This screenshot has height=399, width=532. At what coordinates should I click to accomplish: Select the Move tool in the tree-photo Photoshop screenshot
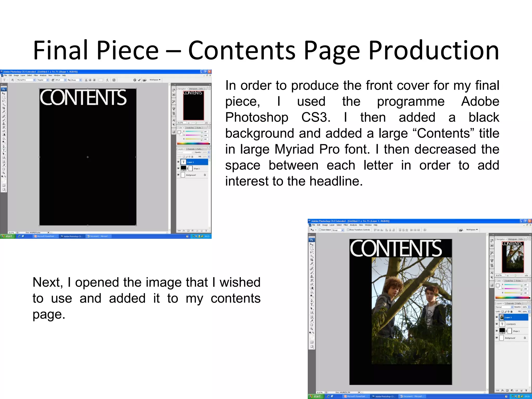pyautogui.click(x=312, y=245)
